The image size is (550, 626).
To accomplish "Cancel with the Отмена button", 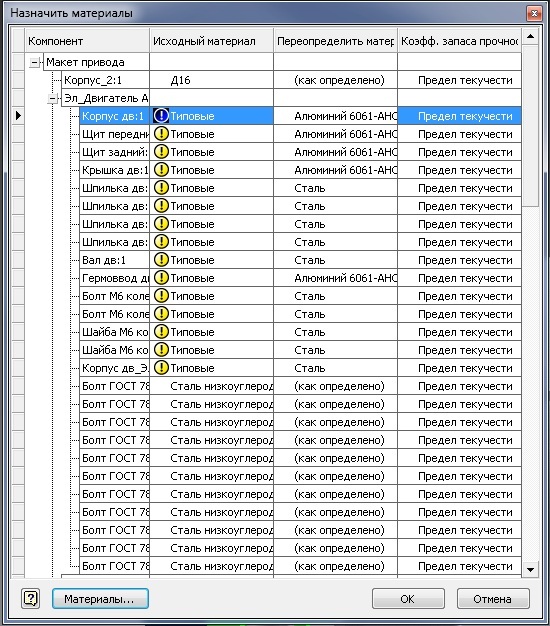I will click(x=493, y=598).
